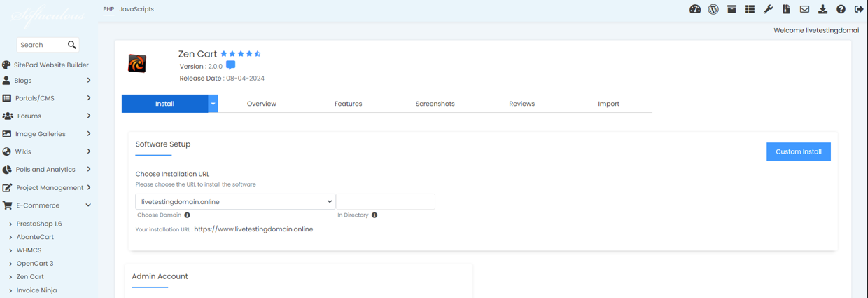Switch to the Overview tab
This screenshot has height=298, width=868.
pos(262,104)
